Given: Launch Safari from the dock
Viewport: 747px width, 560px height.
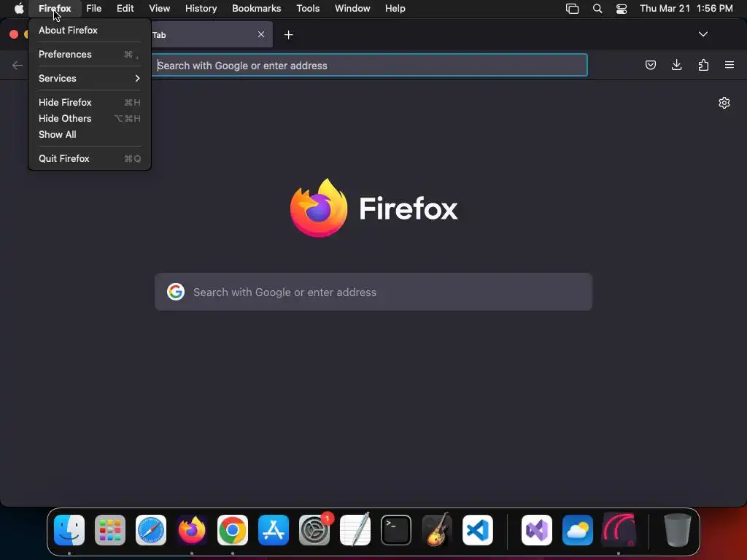Looking at the screenshot, I should click(x=151, y=530).
